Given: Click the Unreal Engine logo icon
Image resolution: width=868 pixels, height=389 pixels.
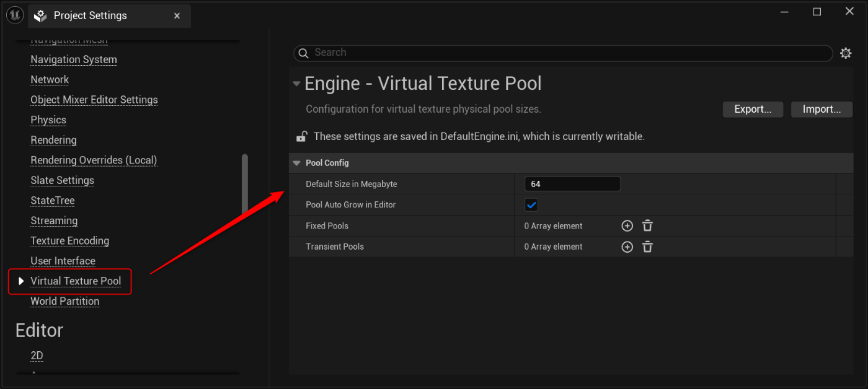Looking at the screenshot, I should (15, 15).
